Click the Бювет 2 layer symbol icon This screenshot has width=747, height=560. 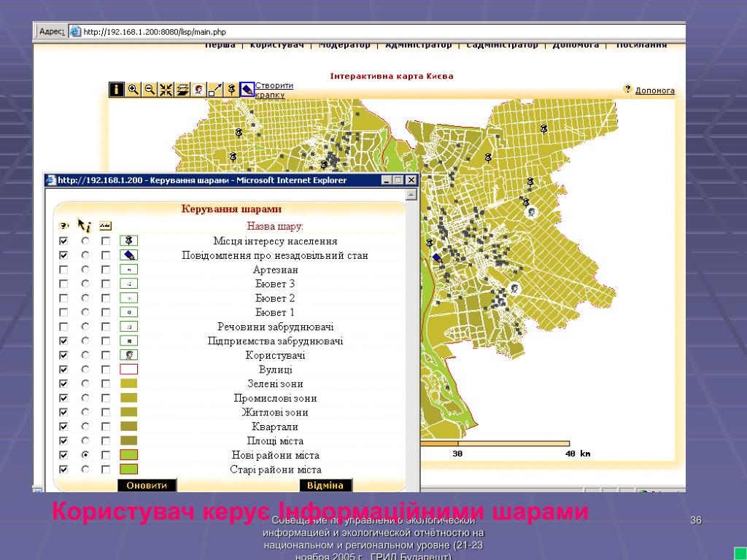point(128,298)
